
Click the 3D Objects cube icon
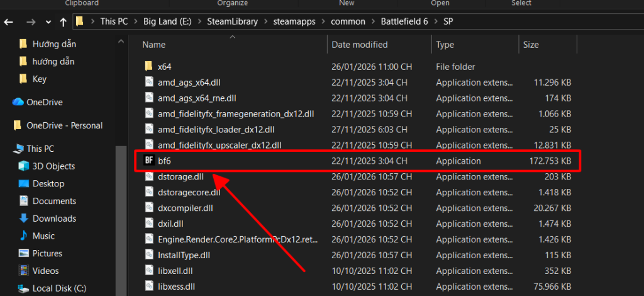point(23,166)
